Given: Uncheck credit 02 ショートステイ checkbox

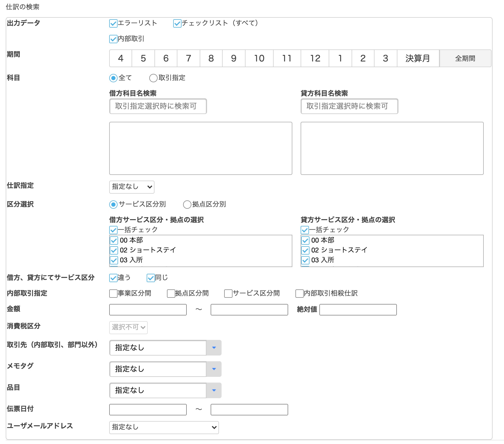Looking at the screenshot, I should click(305, 250).
